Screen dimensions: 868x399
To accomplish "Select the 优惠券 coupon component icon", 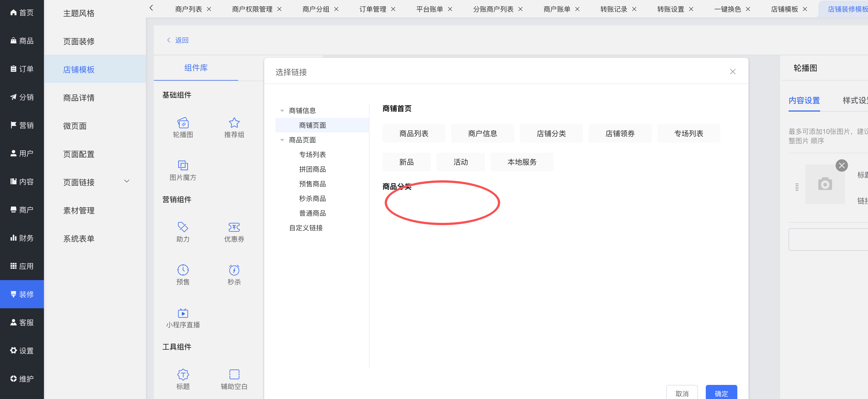I will coord(234,227).
